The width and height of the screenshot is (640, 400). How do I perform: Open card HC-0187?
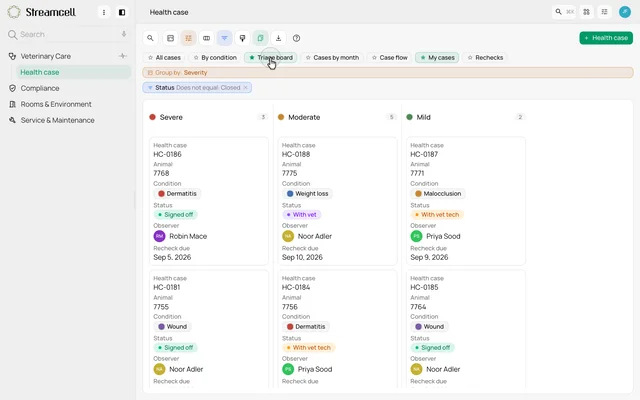466,201
